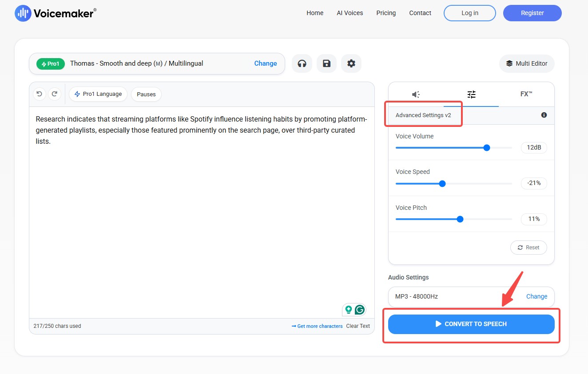588x374 pixels.
Task: Click the 217/250 chars used counter
Action: pos(57,326)
